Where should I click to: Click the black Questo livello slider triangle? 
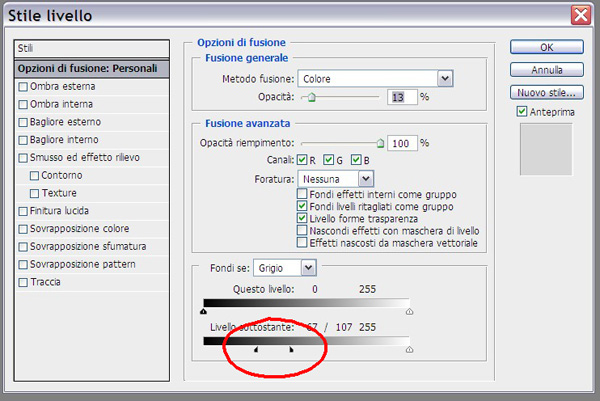pyautogui.click(x=204, y=312)
